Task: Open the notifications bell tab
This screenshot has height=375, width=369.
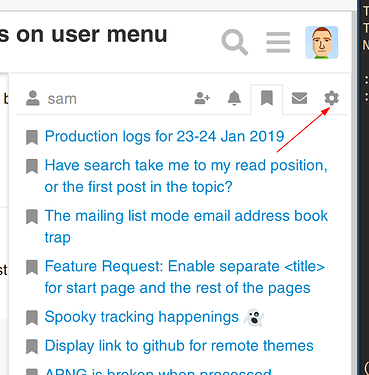Action: pos(234,98)
